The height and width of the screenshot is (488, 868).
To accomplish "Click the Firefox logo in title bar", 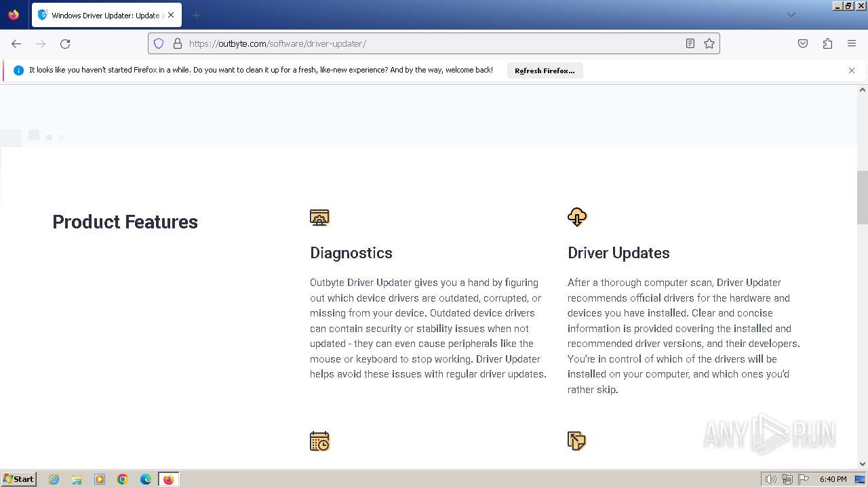I will coord(14,14).
